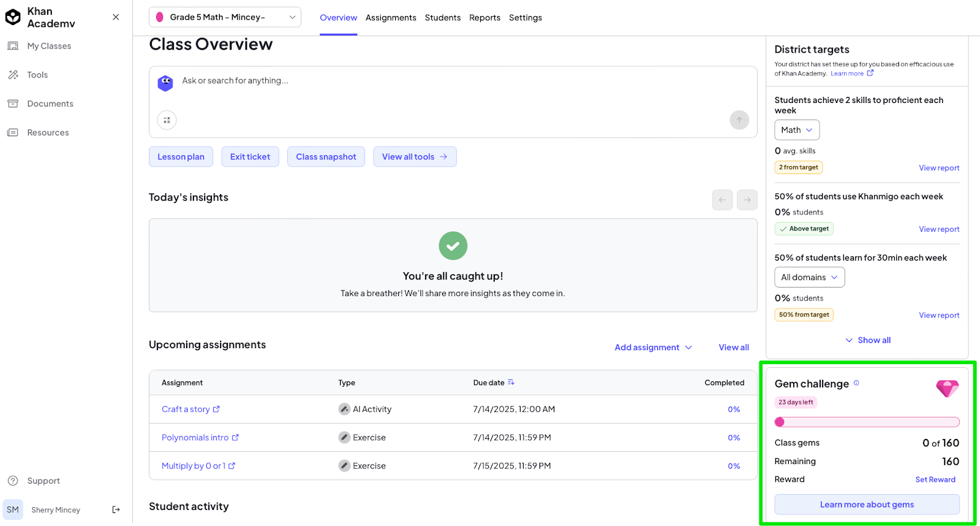Click 0% completed for Polynomials intro
Viewport: 980px width, 526px height.
click(734, 438)
